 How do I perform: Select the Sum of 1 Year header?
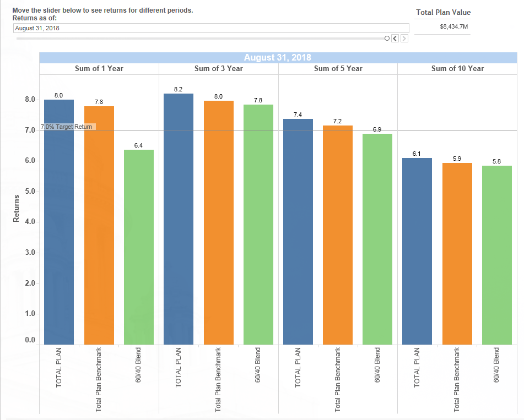pos(99,68)
